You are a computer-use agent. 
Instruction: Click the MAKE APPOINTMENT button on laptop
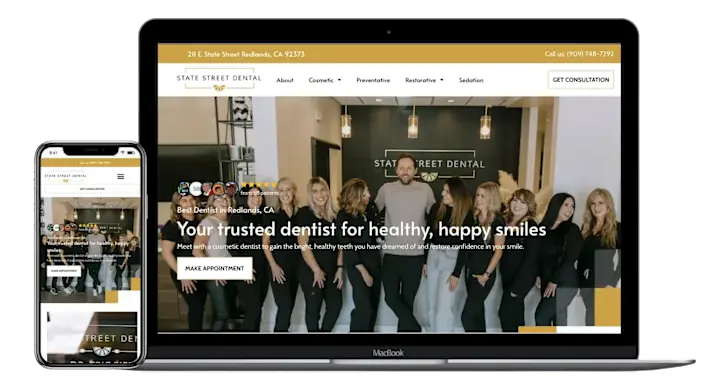coord(214,268)
